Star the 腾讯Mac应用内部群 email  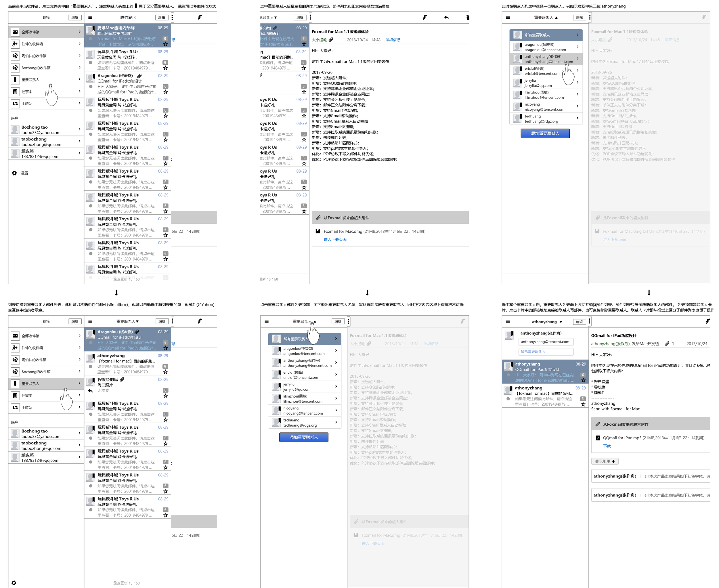[165, 44]
